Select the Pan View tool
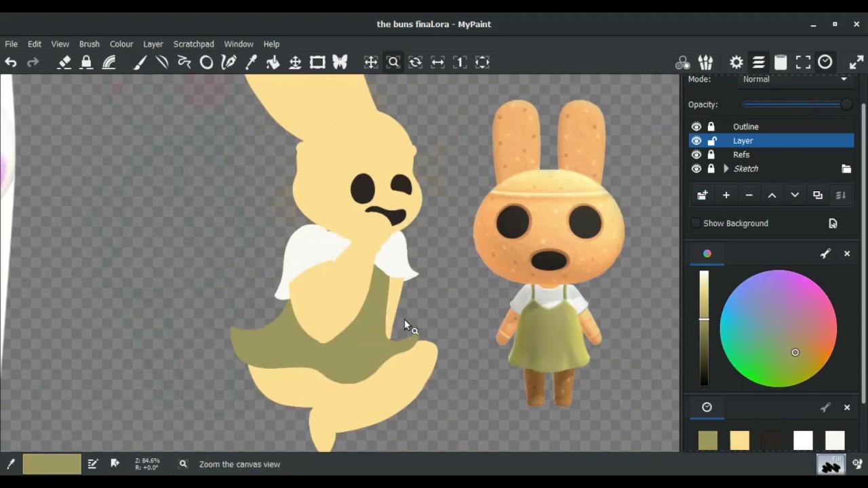 pos(371,62)
